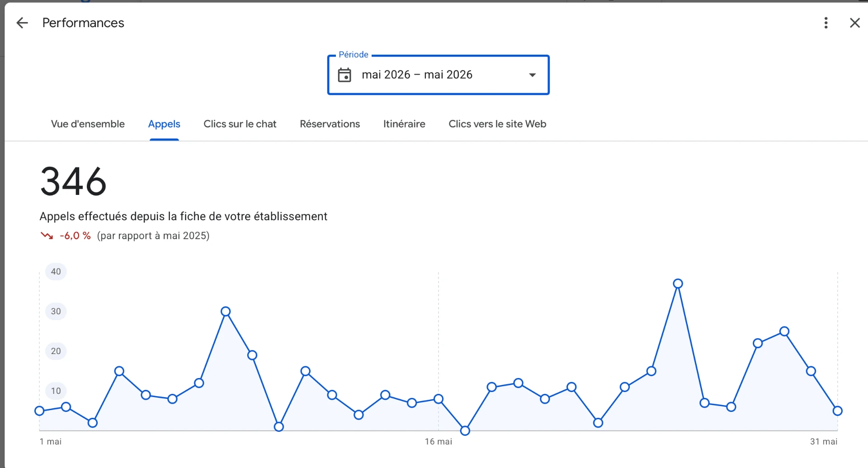The height and width of the screenshot is (468, 868).
Task: Click the 20 y-axis label
Action: (56, 351)
